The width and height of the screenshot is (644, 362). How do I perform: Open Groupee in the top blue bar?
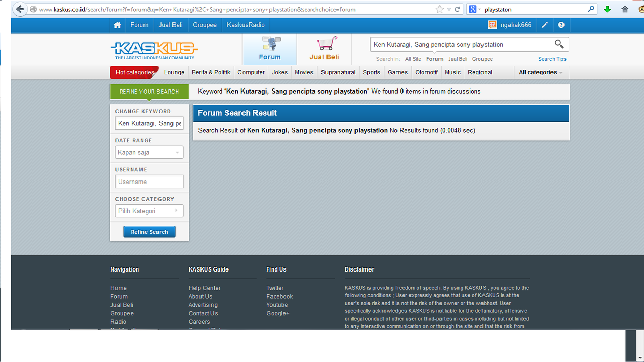point(205,25)
